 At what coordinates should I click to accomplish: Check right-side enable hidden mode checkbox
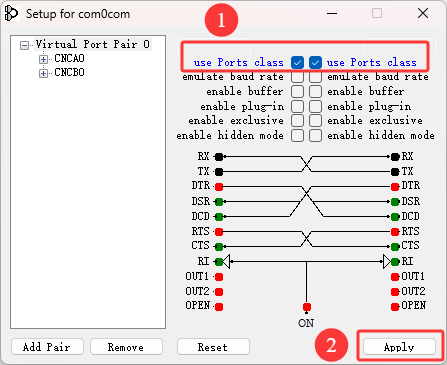click(x=315, y=136)
